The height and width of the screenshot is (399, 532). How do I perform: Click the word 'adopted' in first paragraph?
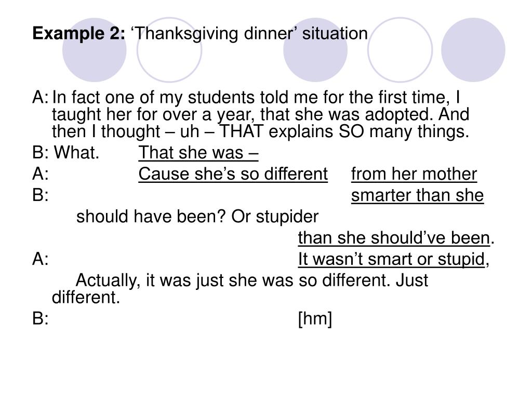pyautogui.click(x=399, y=115)
